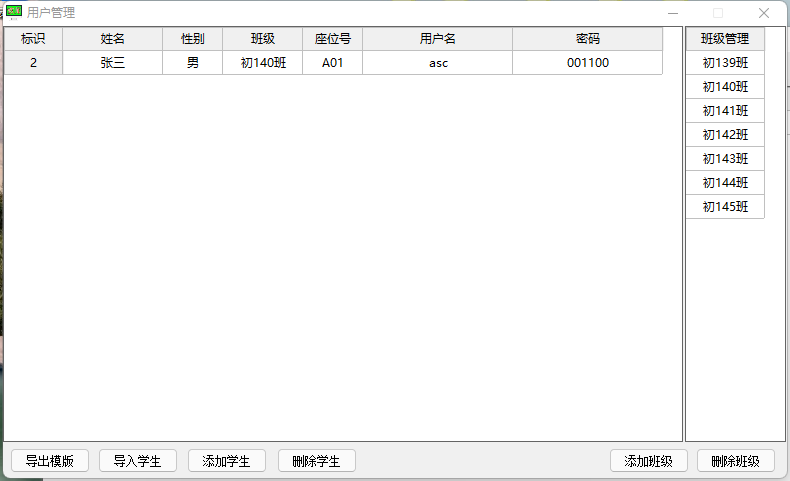The width and height of the screenshot is (790, 481).
Task: Select 初143班 in the class list
Action: pos(725,159)
